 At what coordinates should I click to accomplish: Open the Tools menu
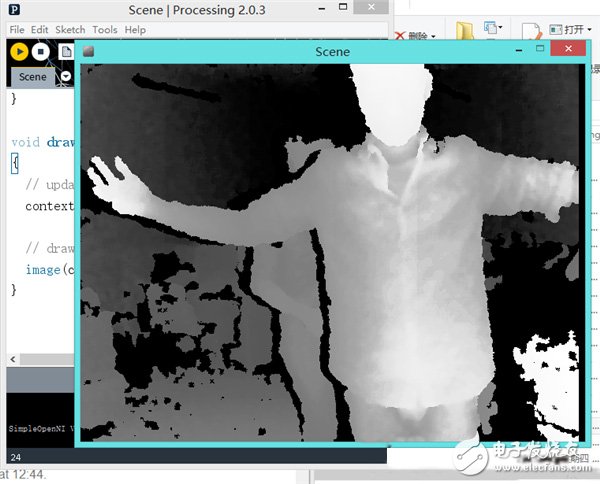click(x=105, y=30)
